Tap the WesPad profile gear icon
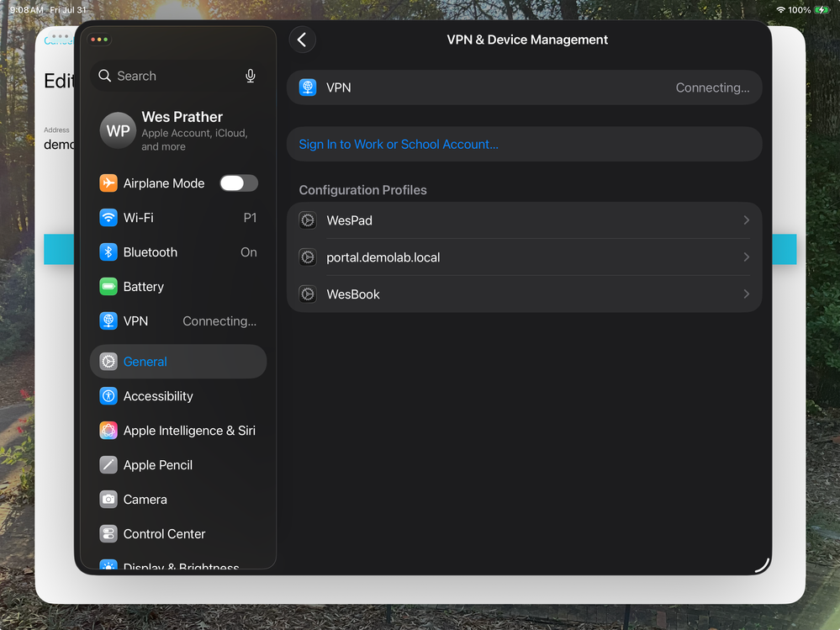This screenshot has height=630, width=840. (x=308, y=220)
